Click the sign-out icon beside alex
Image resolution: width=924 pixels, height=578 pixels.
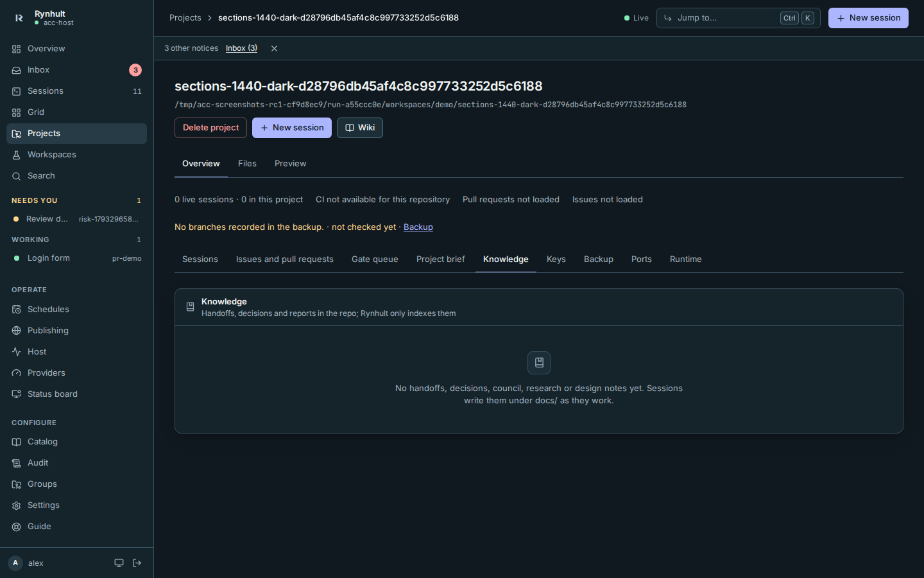[137, 563]
